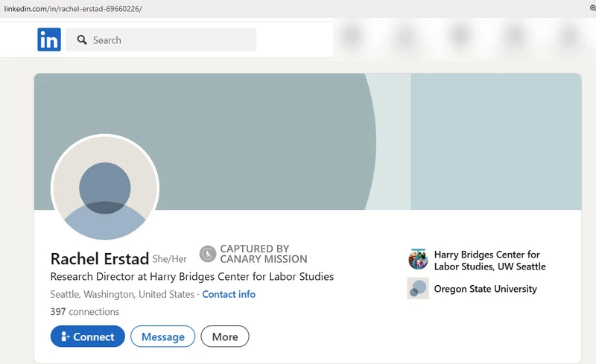Click the zoom icon in address bar
596x364 pixels.
click(592, 8)
